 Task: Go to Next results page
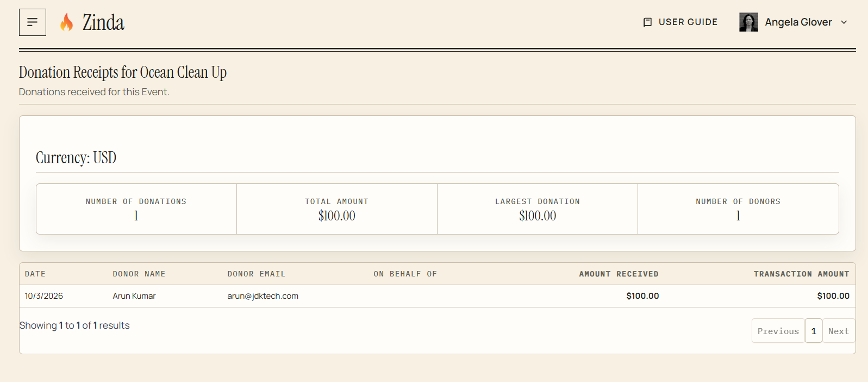(839, 331)
